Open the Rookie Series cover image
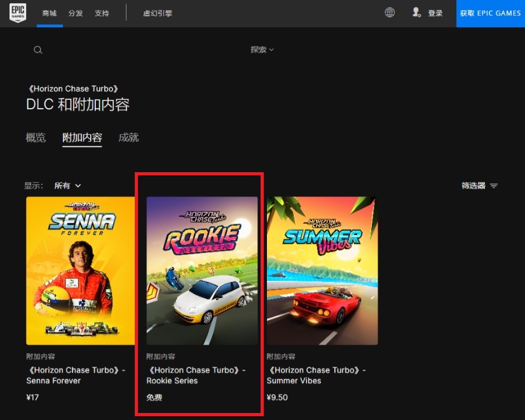Image resolution: width=525 pixels, height=420 pixels. pos(202,271)
